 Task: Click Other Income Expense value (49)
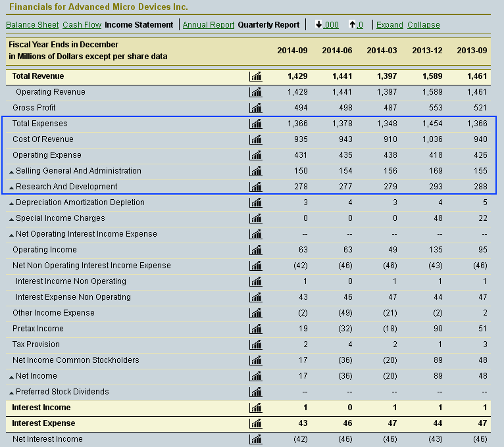tap(345, 313)
